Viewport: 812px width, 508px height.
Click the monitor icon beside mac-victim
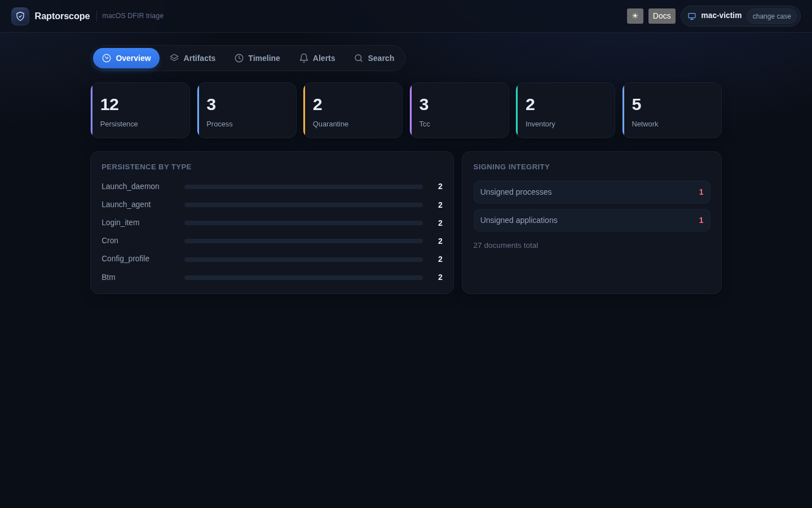point(692,16)
